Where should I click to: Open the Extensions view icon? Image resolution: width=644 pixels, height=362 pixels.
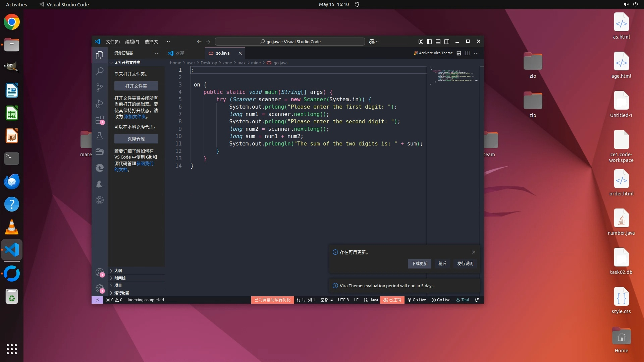point(100,120)
